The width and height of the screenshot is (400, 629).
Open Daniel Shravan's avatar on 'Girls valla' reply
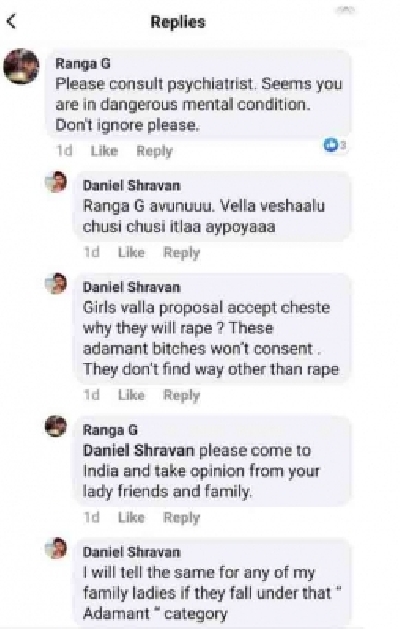[x=55, y=284]
